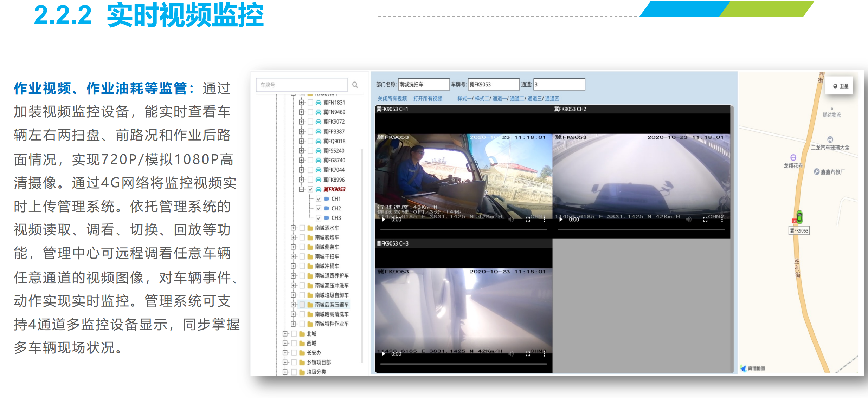Uncheck the 冀FK9053 vehicle checkbox
Viewport: 868px width, 398px height.
(x=310, y=189)
